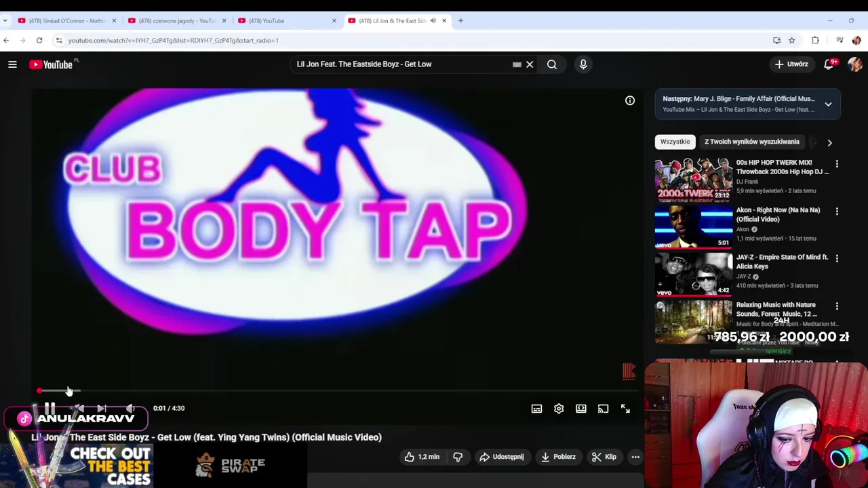This screenshot has height=488, width=868.
Task: Open more actions menu below video
Action: pyautogui.click(x=635, y=457)
